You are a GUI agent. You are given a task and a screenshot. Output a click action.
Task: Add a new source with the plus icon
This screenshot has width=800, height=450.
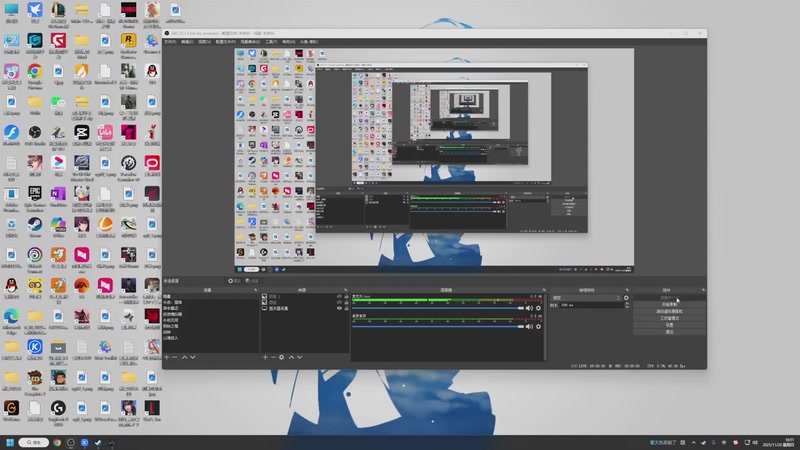point(265,357)
